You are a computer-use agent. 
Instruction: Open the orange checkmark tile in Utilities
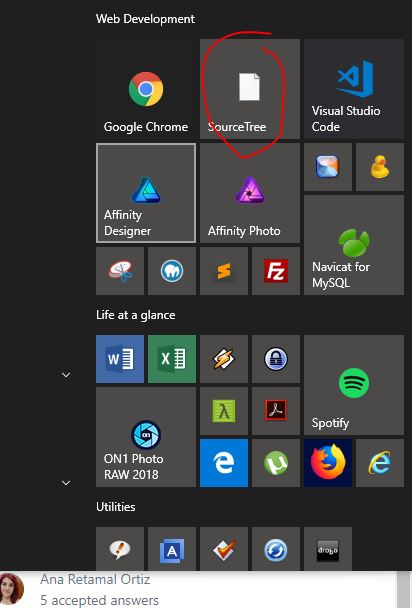click(224, 549)
